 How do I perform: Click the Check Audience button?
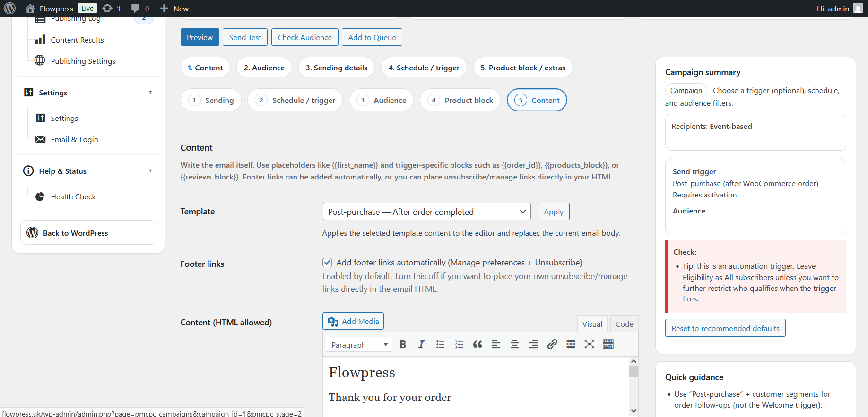click(304, 37)
